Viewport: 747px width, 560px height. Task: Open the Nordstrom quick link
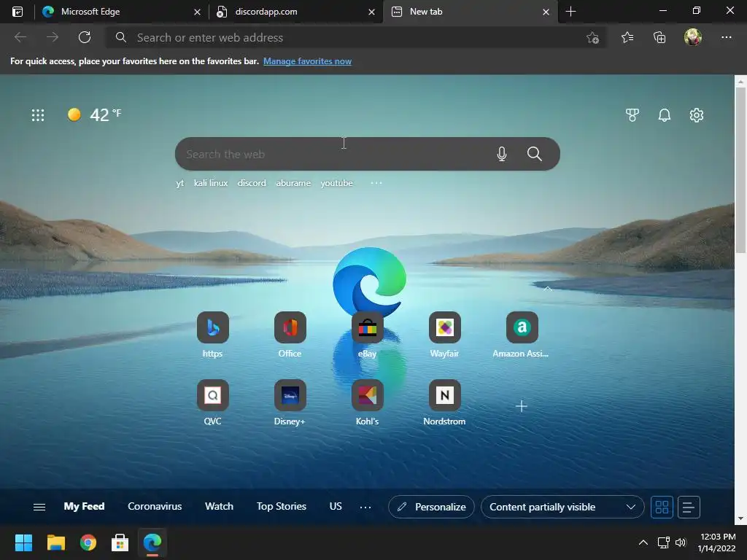(x=444, y=402)
